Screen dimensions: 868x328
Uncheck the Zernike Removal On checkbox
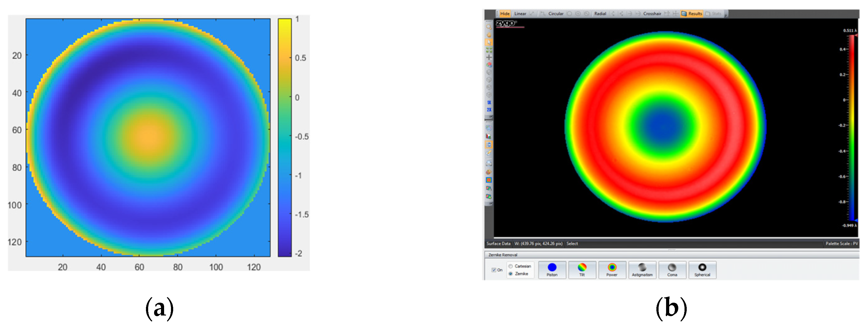coord(494,270)
